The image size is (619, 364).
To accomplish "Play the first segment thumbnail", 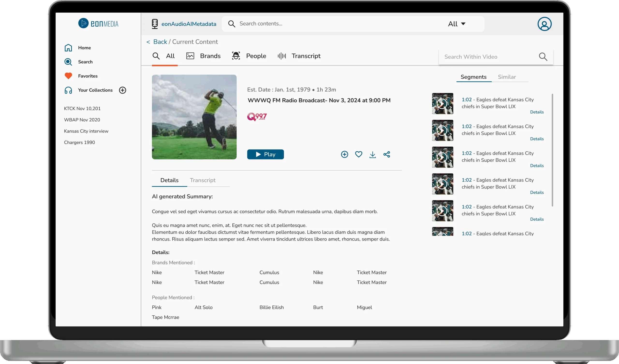I will tap(443, 104).
